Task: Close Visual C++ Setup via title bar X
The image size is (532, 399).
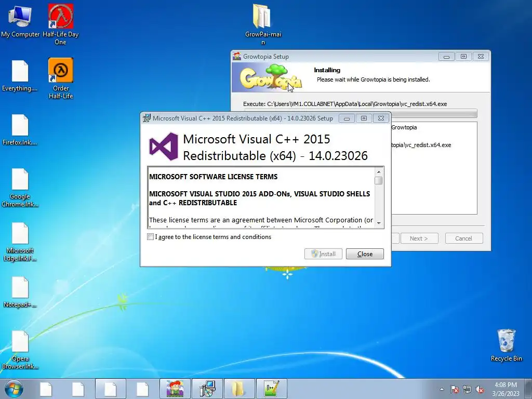Action: 381,118
